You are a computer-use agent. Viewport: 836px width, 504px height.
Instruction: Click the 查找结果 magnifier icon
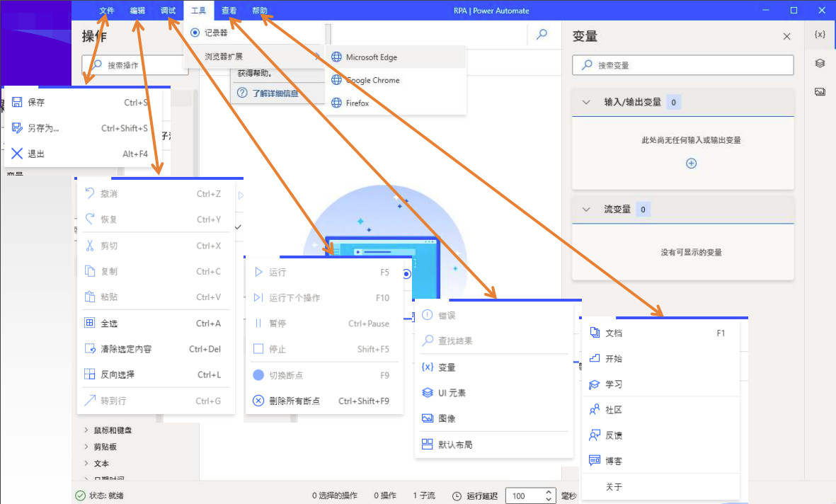click(x=427, y=340)
